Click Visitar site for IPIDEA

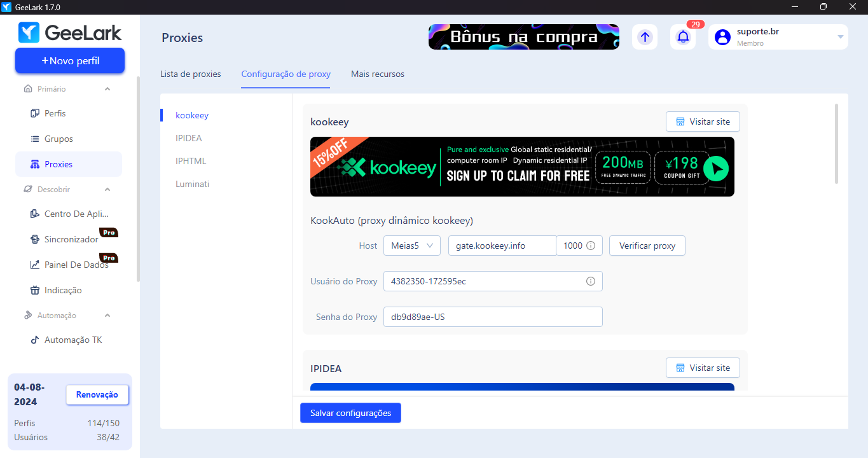click(x=703, y=368)
